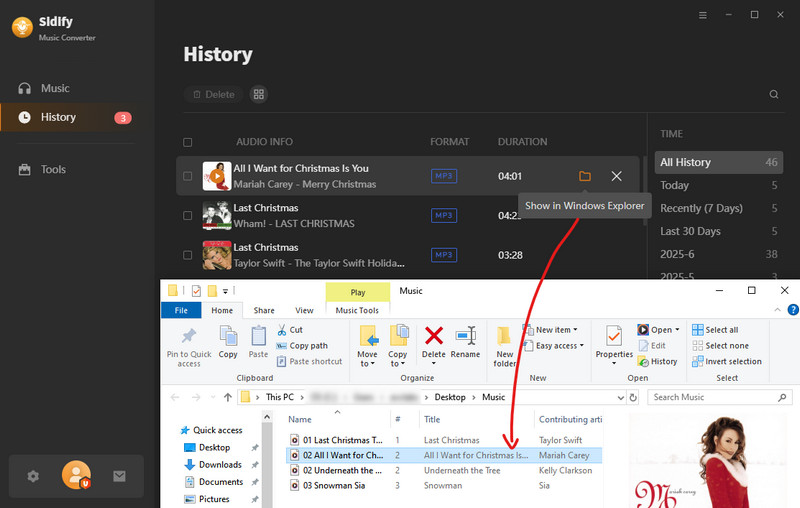800x508 pixels.
Task: Click the red Delete icon in ribbon
Action: pyautogui.click(x=434, y=336)
